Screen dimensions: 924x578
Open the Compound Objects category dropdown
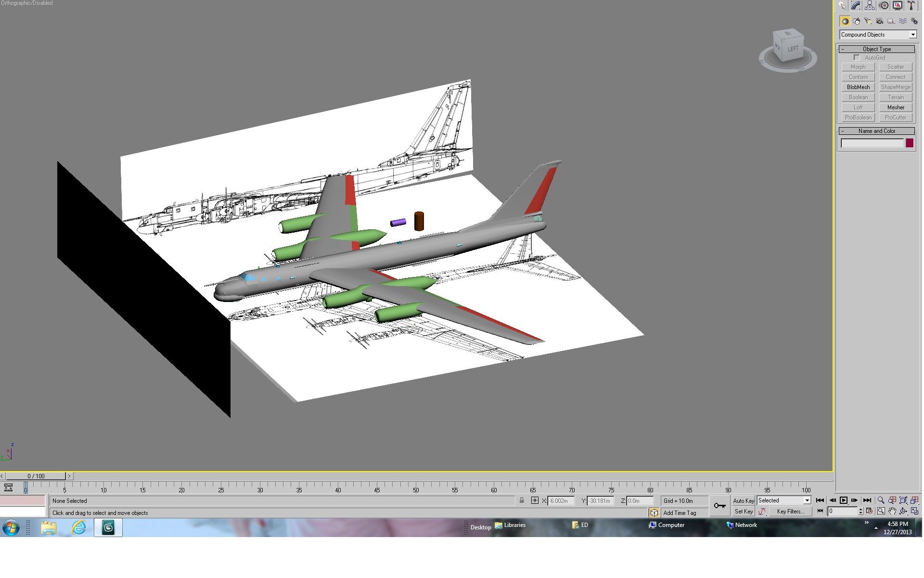click(x=878, y=35)
